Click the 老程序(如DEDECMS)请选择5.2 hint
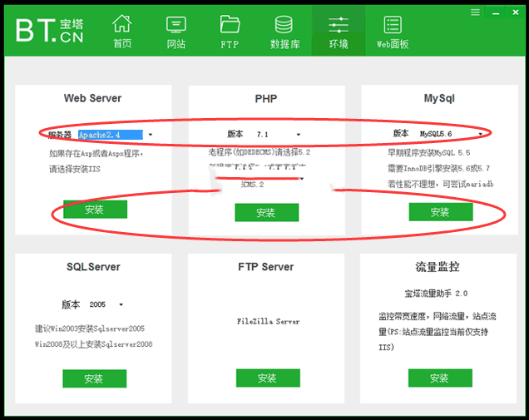529x420 pixels. [260, 152]
